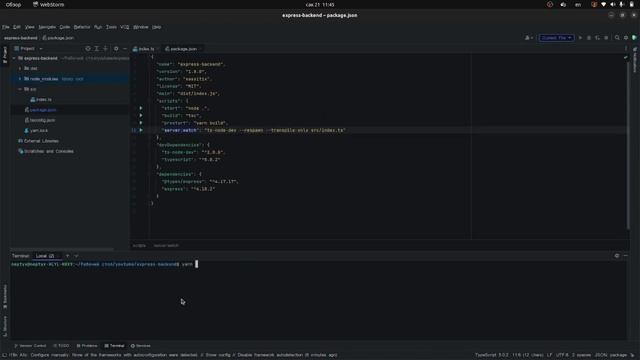Open the Project view selector dropdown

coord(28,49)
